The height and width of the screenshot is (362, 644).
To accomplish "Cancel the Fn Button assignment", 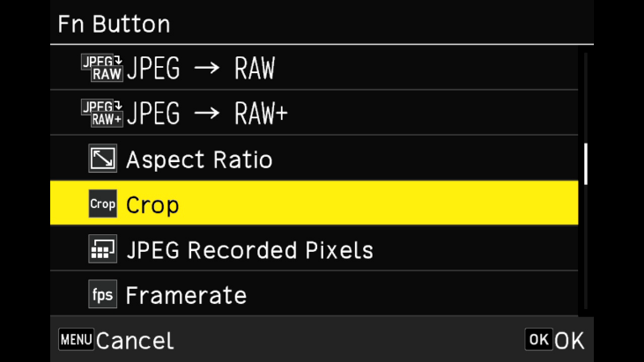I will (x=116, y=340).
